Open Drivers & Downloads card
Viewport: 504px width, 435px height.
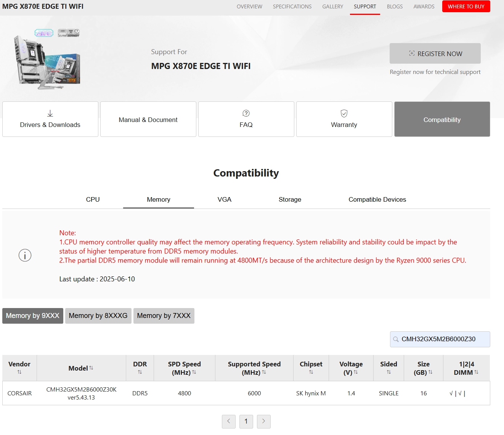click(x=50, y=119)
